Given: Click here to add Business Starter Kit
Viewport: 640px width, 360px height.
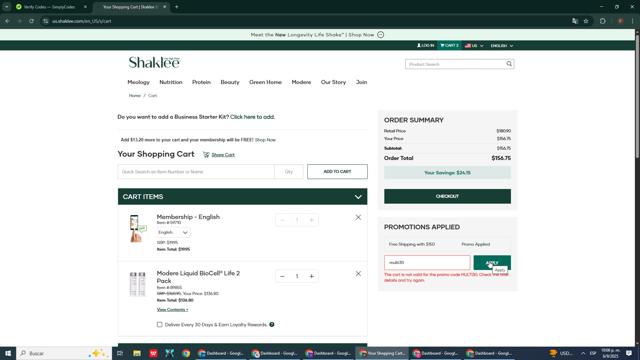Looking at the screenshot, I should click(252, 117).
